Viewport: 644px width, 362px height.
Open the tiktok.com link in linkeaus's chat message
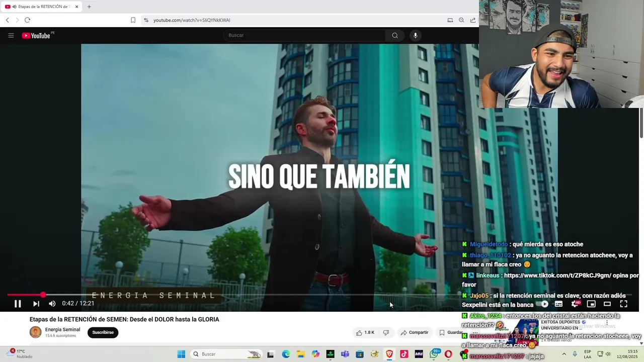(557, 276)
